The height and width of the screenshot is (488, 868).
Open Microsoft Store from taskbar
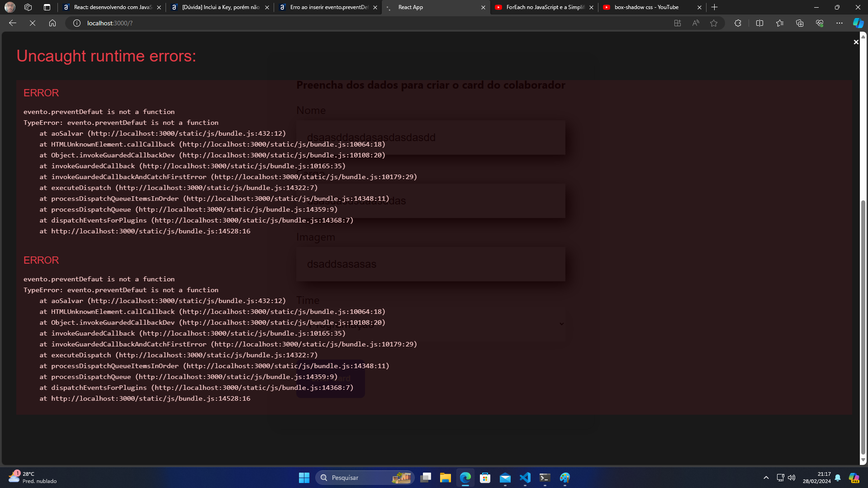(485, 478)
